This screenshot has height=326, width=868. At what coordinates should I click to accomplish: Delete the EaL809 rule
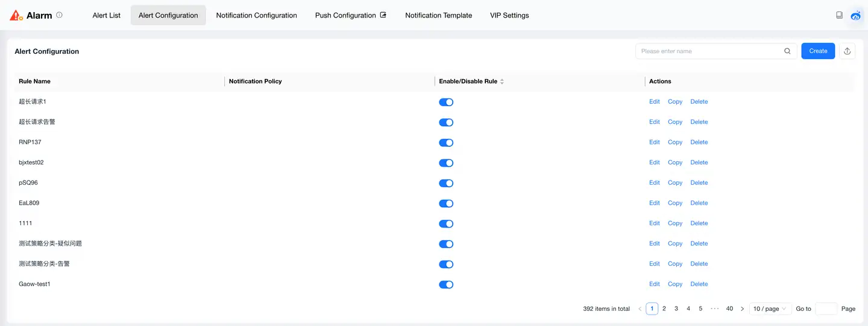699,203
